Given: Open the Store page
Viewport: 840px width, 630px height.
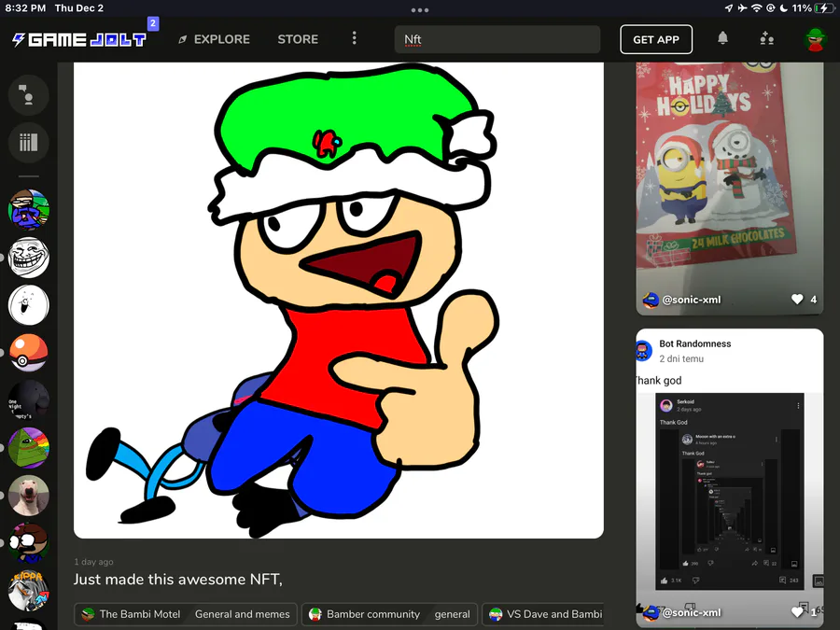Looking at the screenshot, I should click(298, 39).
